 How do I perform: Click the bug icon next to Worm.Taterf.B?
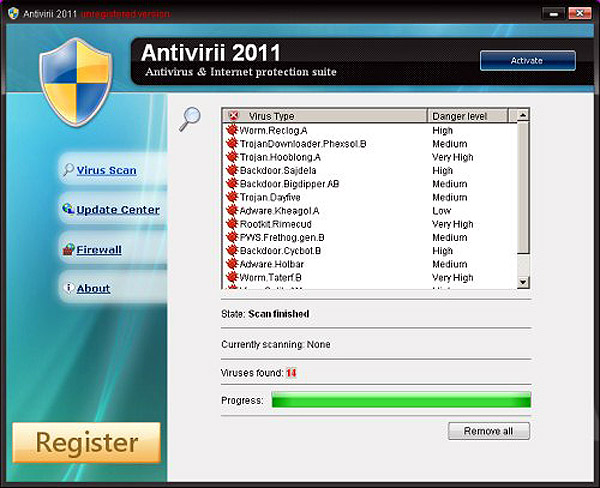[x=232, y=277]
